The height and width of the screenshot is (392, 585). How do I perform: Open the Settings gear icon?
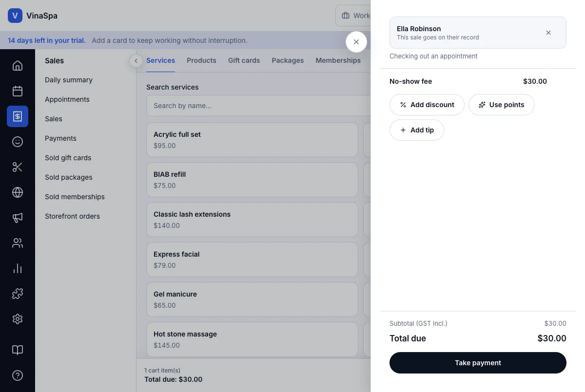18,319
